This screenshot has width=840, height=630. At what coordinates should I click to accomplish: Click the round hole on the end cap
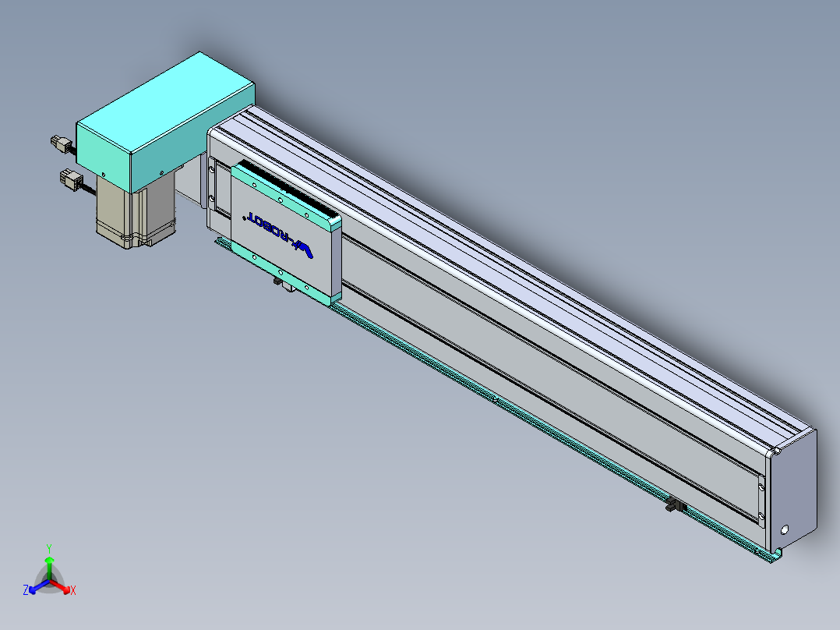784,529
